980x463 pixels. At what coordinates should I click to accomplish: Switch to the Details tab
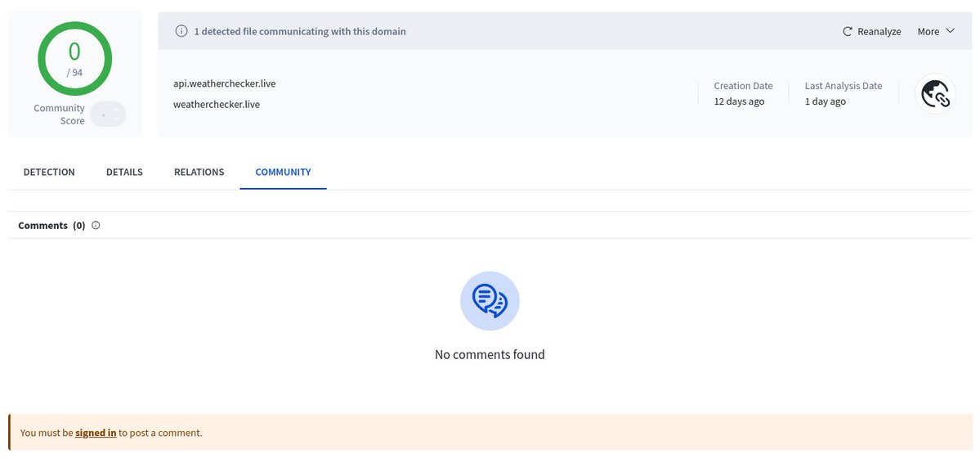pyautogui.click(x=124, y=172)
